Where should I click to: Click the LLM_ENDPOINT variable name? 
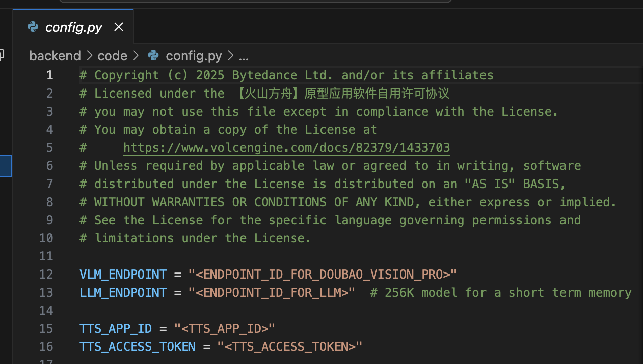[x=123, y=293]
